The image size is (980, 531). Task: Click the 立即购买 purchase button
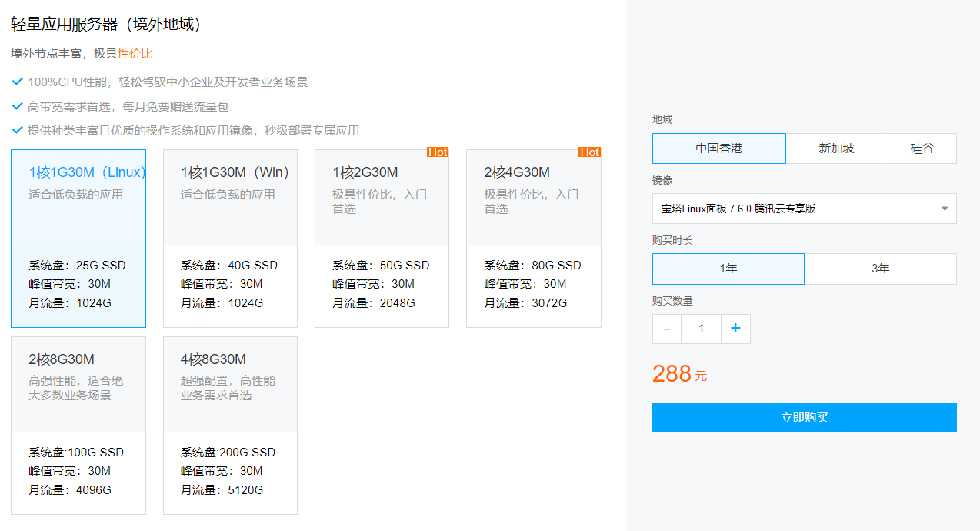[x=805, y=417]
